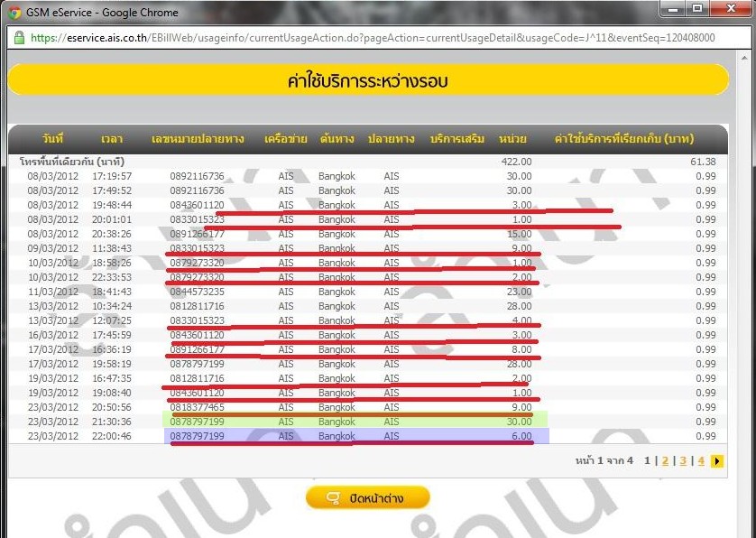Click total charge value 61.38
The height and width of the screenshot is (538, 756).
pos(703,162)
